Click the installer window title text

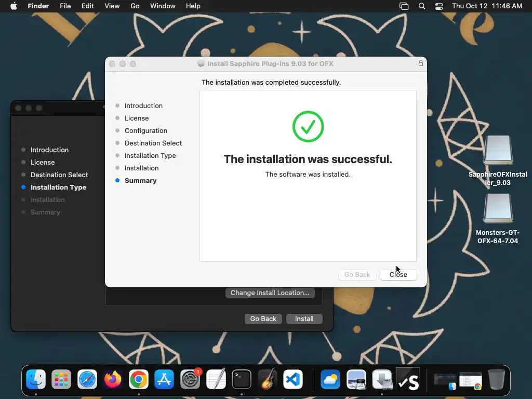coord(270,63)
